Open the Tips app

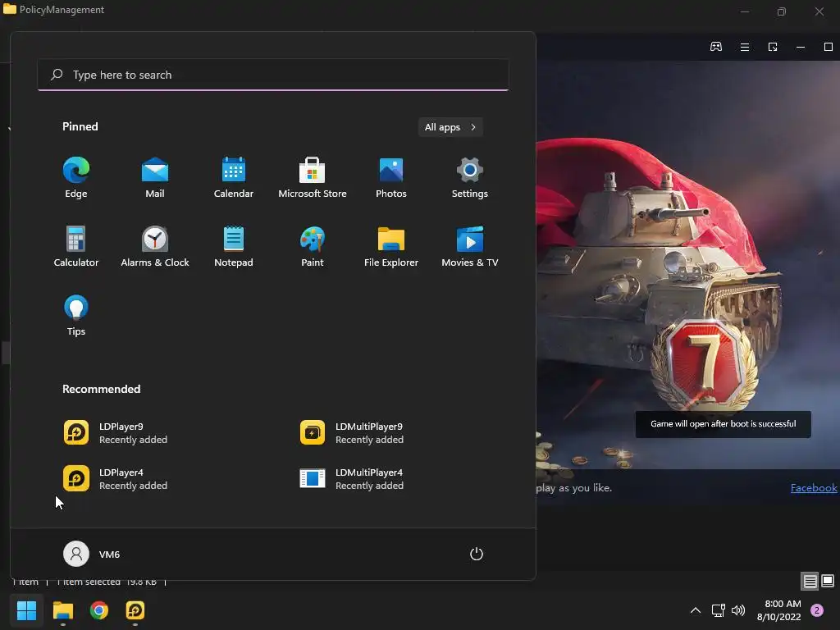click(76, 316)
